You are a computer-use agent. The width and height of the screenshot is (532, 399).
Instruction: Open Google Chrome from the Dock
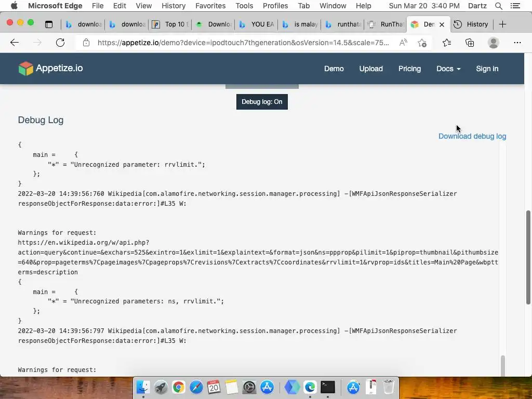click(x=179, y=387)
